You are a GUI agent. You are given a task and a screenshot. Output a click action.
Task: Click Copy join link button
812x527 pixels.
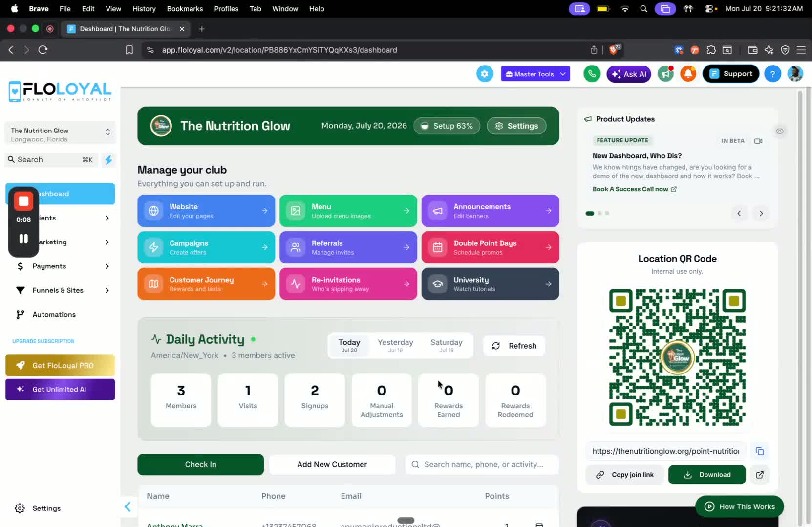tap(625, 475)
